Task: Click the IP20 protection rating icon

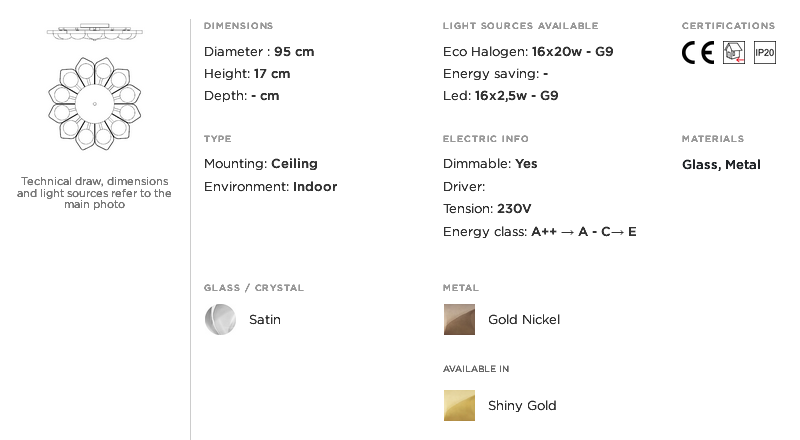Action: [764, 53]
